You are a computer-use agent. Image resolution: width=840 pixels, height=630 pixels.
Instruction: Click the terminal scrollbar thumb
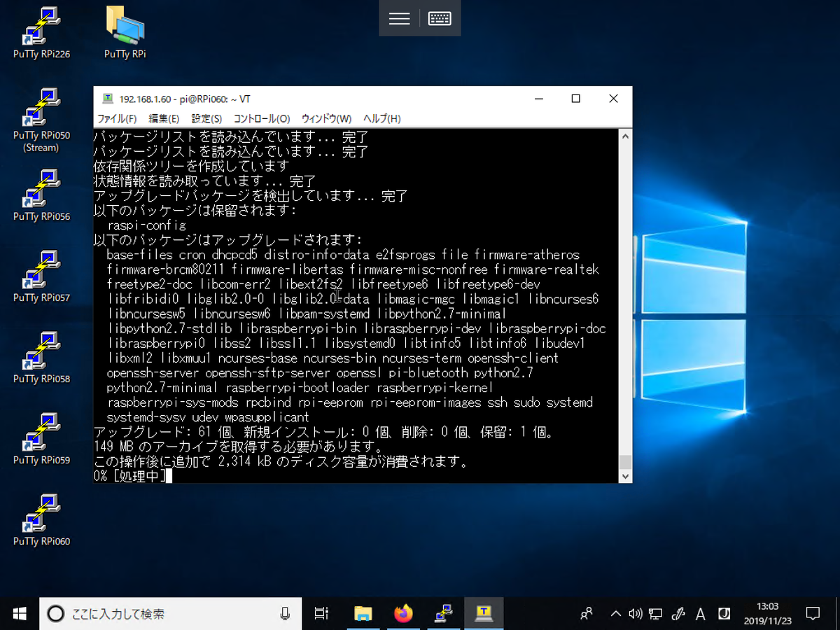625,462
